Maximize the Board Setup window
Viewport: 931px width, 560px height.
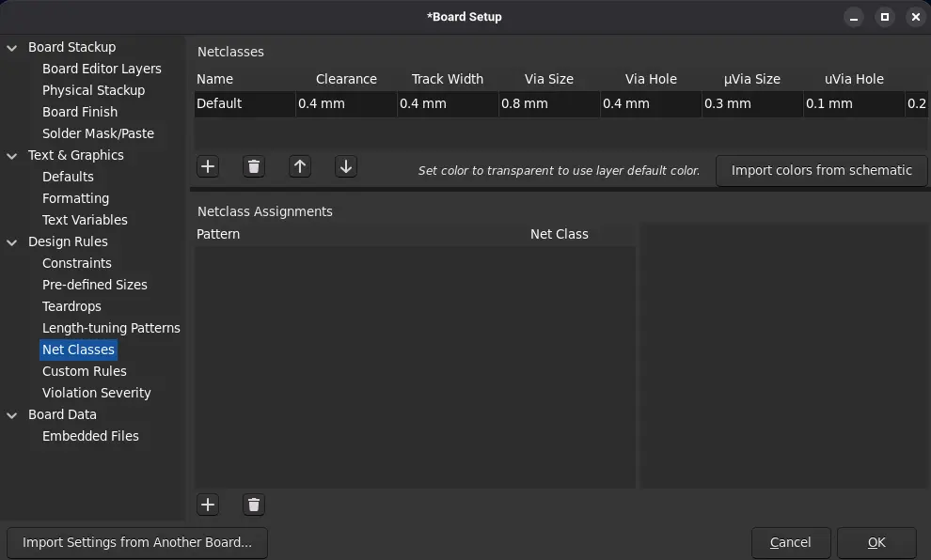(885, 17)
